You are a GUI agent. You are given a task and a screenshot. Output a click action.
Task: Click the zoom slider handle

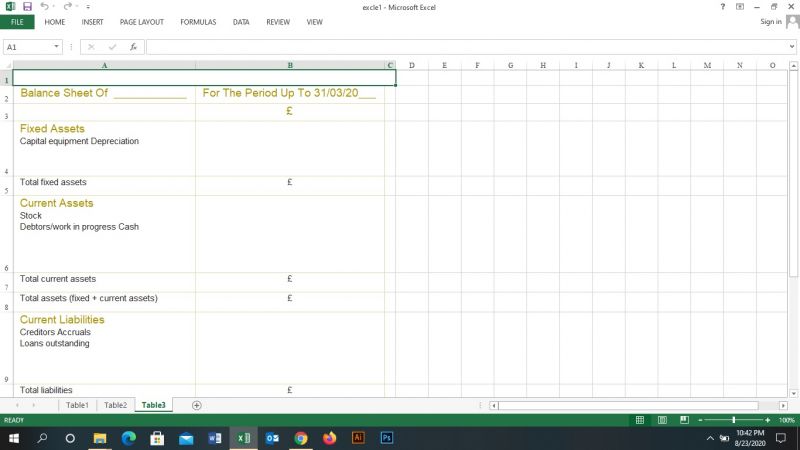[734, 420]
